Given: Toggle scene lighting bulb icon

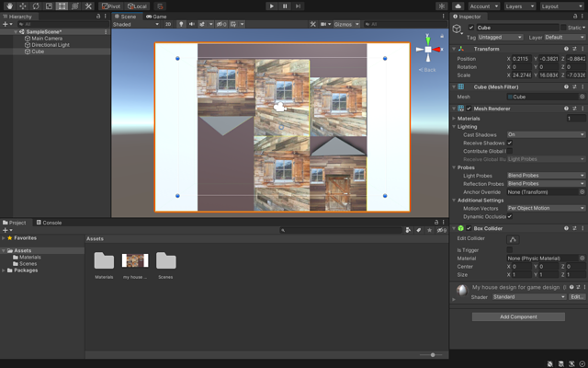Looking at the screenshot, I should 181,24.
